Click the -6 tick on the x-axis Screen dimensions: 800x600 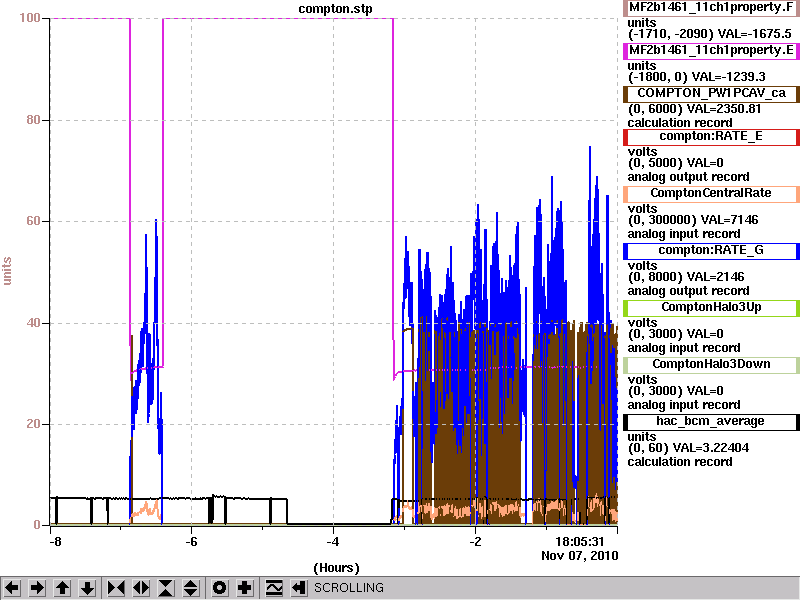[x=190, y=541]
